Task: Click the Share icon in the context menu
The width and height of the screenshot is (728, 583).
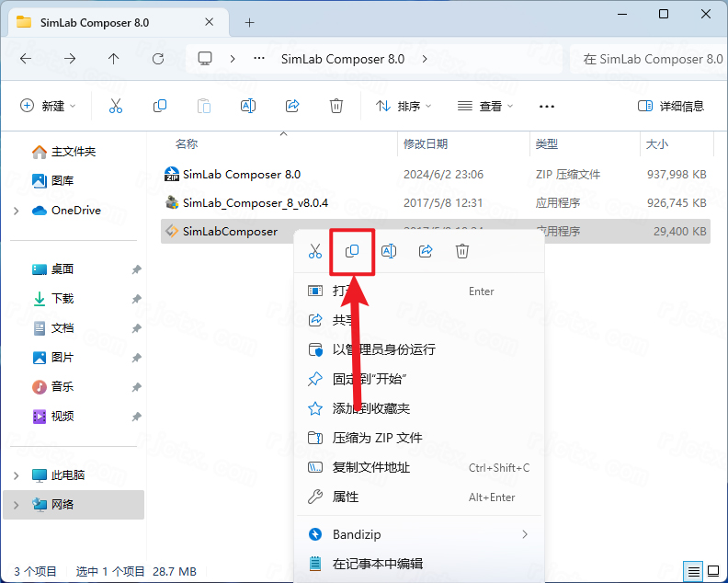Action: coord(426,251)
